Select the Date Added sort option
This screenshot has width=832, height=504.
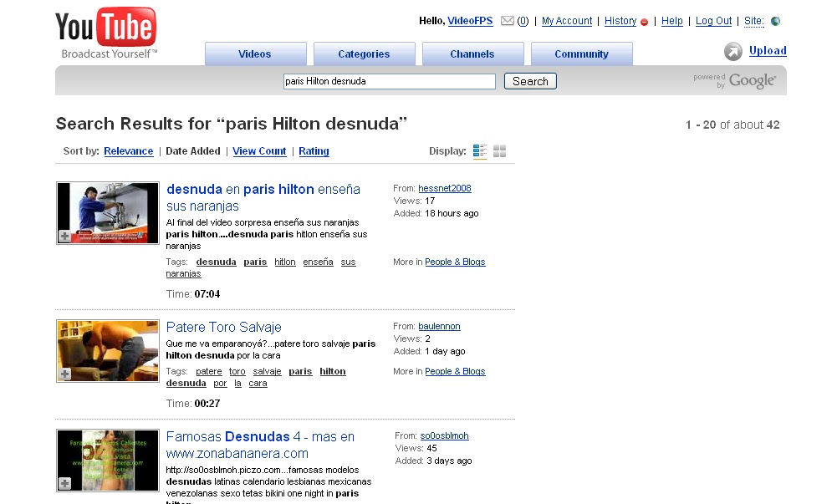click(192, 151)
